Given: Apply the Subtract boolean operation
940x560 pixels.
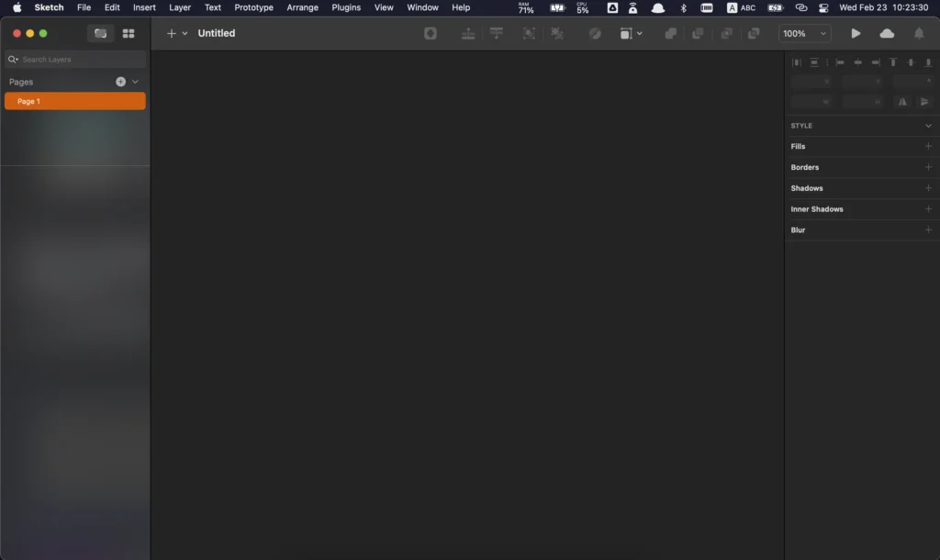Looking at the screenshot, I should tap(698, 33).
